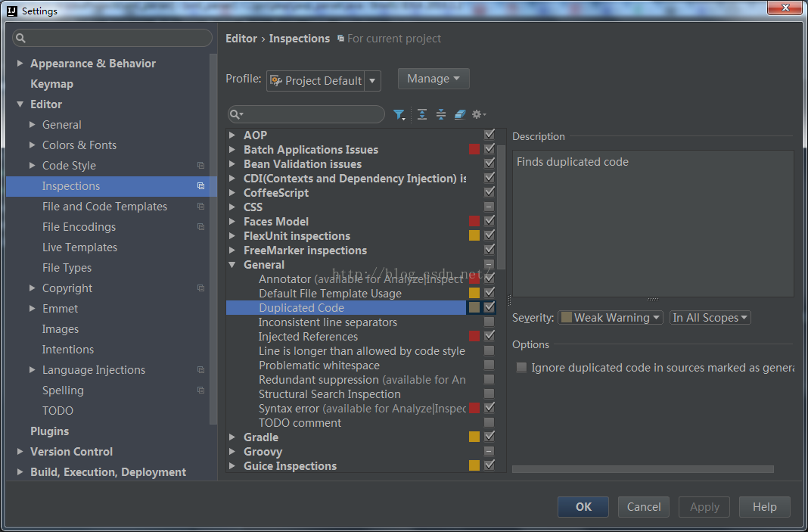Click the collapse all inspections icon
Viewport: 808px width, 532px height.
[x=441, y=114]
